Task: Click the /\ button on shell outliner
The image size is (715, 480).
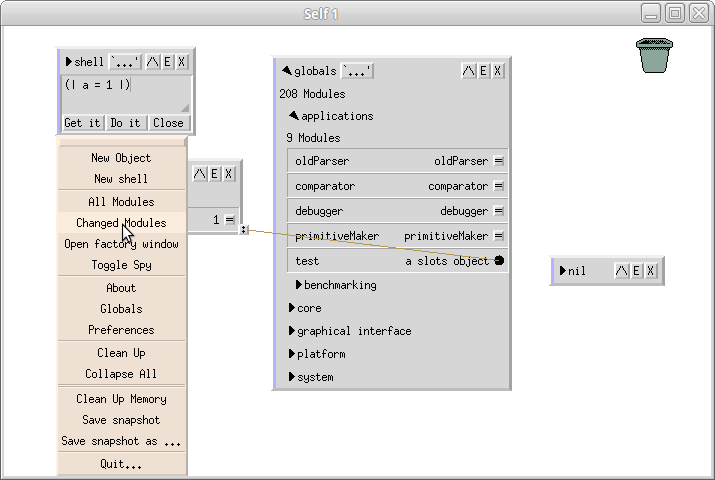Action: [x=152, y=62]
